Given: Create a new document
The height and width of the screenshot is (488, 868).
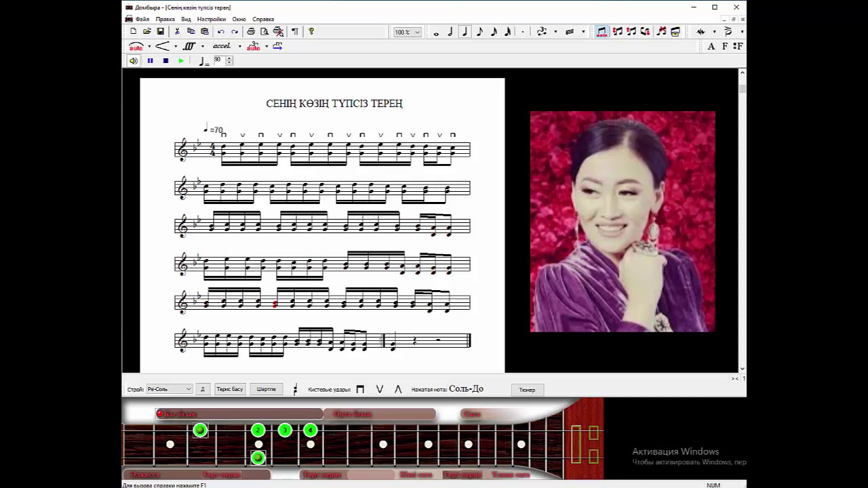Looking at the screenshot, I should point(133,31).
